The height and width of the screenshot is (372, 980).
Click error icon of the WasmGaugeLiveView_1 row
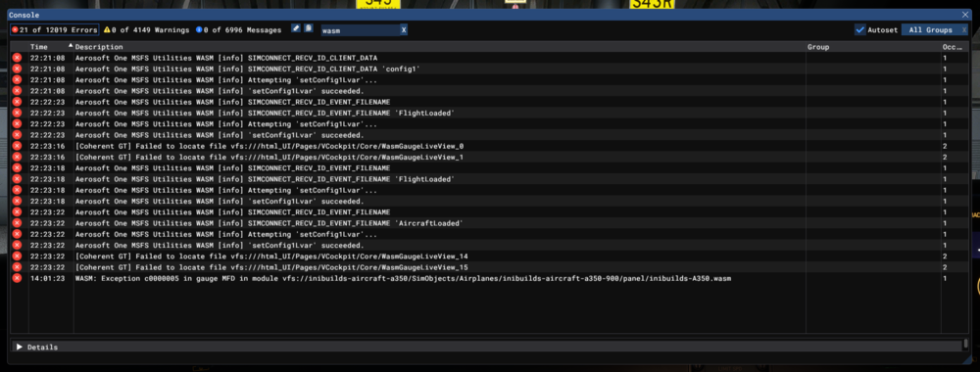click(17, 157)
